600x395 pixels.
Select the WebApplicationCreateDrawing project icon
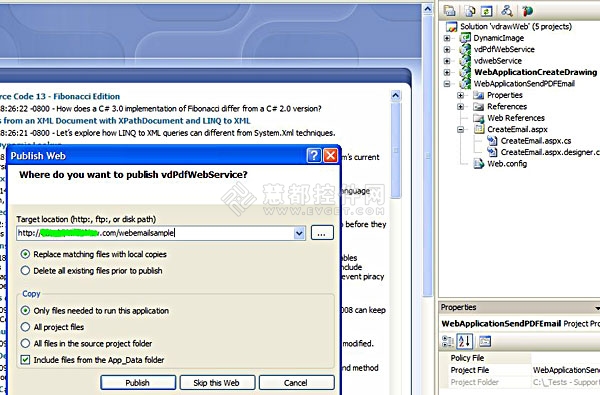point(465,72)
